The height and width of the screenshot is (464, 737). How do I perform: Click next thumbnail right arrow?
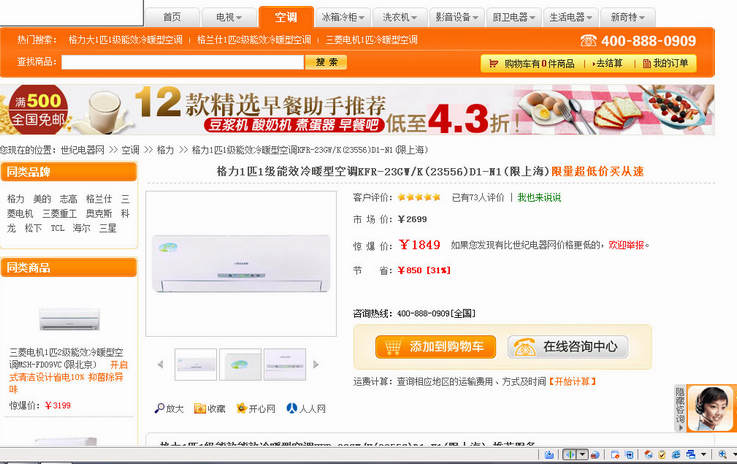point(316,364)
